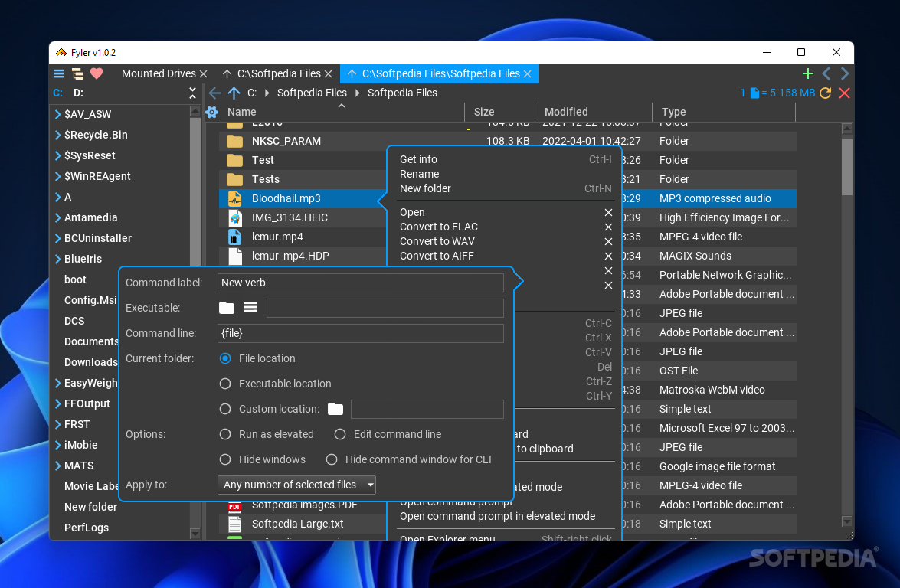This screenshot has width=900, height=588.
Task: Select the NKSC_PARAM folder row
Action: click(x=507, y=141)
